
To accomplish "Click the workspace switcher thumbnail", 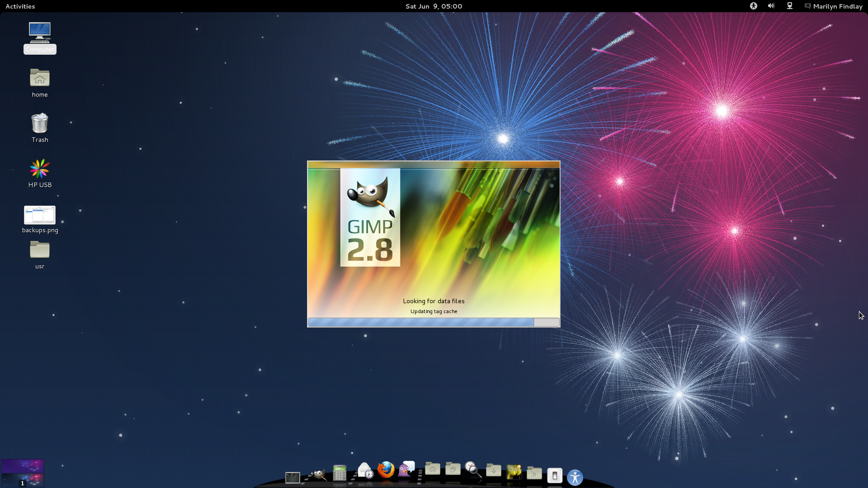I will [x=22, y=473].
